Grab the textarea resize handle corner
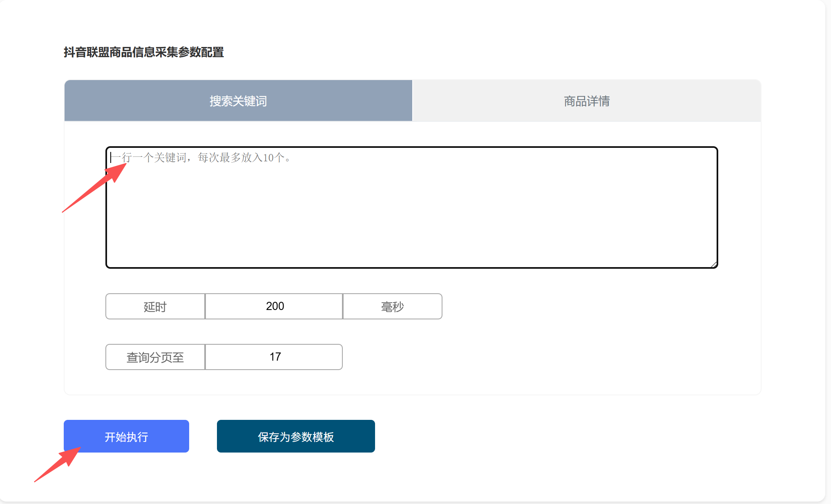 pyautogui.click(x=713, y=264)
